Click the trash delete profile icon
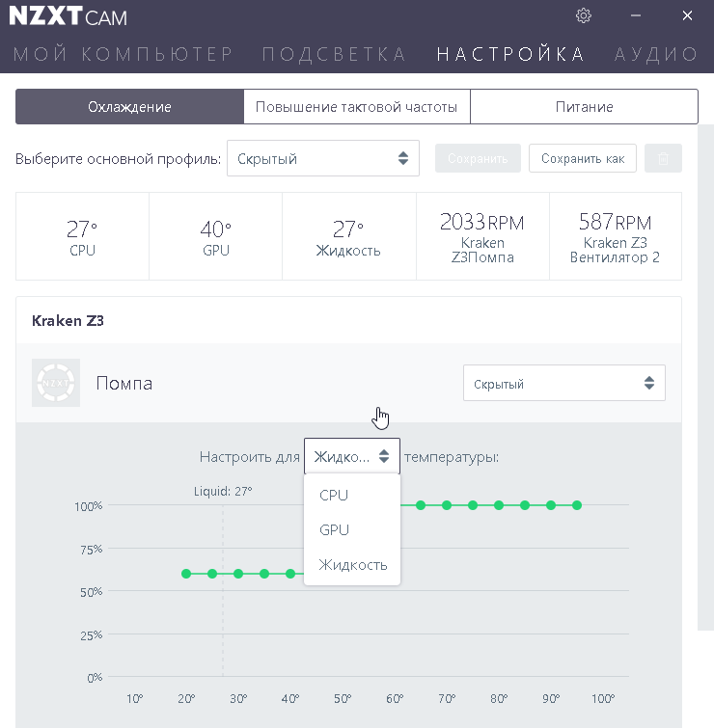 click(x=663, y=159)
